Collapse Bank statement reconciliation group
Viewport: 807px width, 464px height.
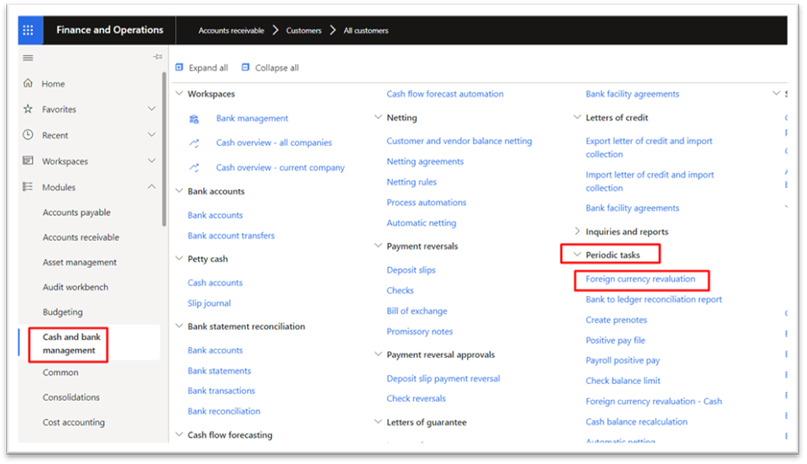click(x=179, y=326)
